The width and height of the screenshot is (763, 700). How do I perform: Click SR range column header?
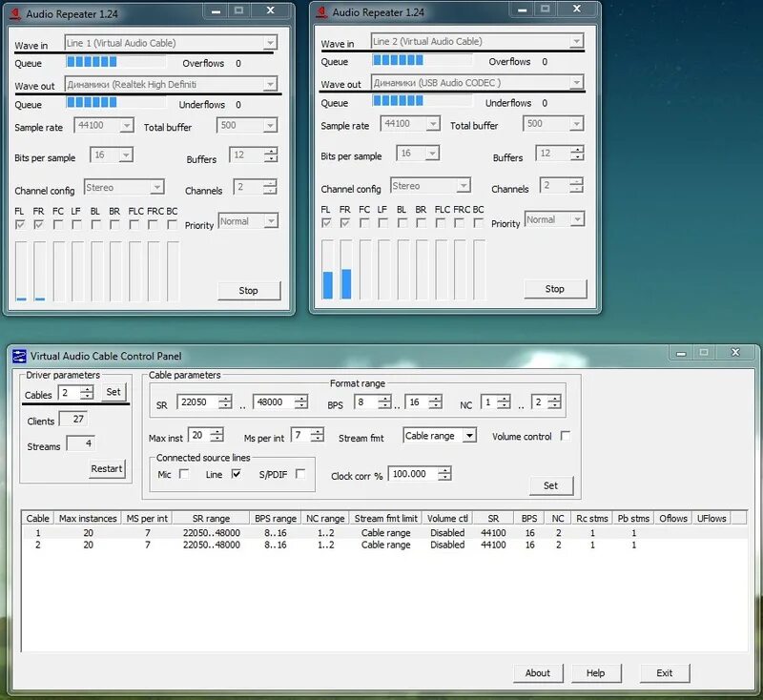[x=211, y=518]
